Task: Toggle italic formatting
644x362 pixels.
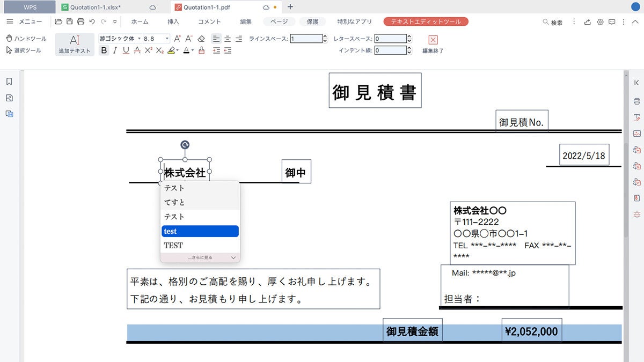Action: tap(114, 50)
